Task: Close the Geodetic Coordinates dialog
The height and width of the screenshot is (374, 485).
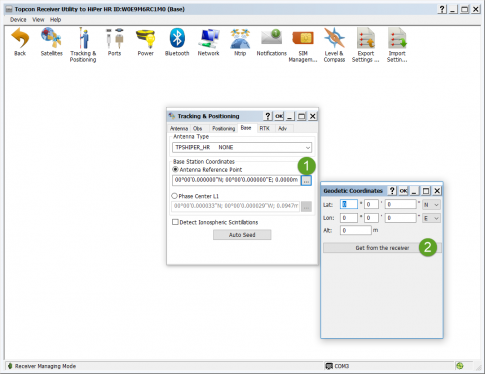Action: (437, 191)
